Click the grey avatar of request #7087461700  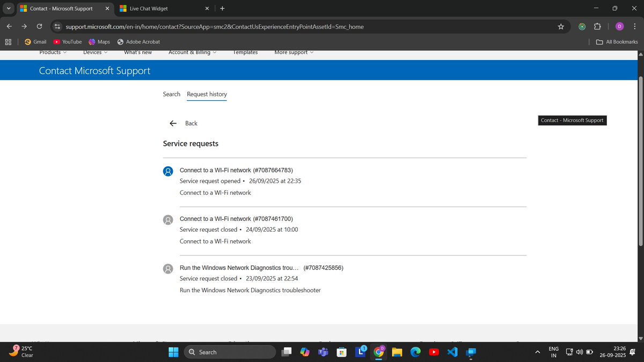(168, 220)
